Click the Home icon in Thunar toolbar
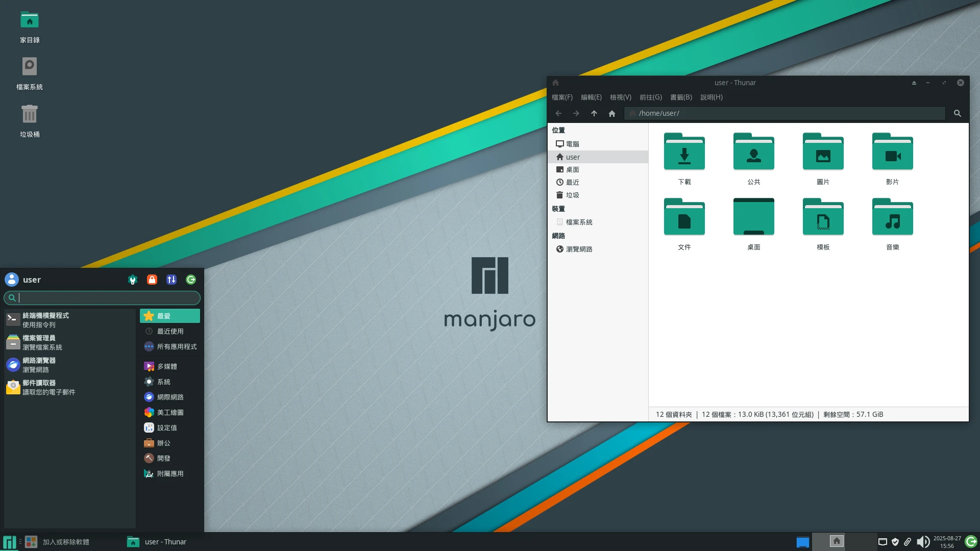Viewport: 980px width, 551px height. click(x=611, y=113)
